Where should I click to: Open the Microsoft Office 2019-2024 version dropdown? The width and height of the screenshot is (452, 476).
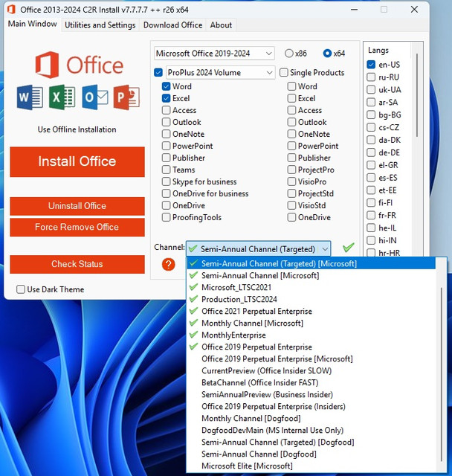pos(214,54)
